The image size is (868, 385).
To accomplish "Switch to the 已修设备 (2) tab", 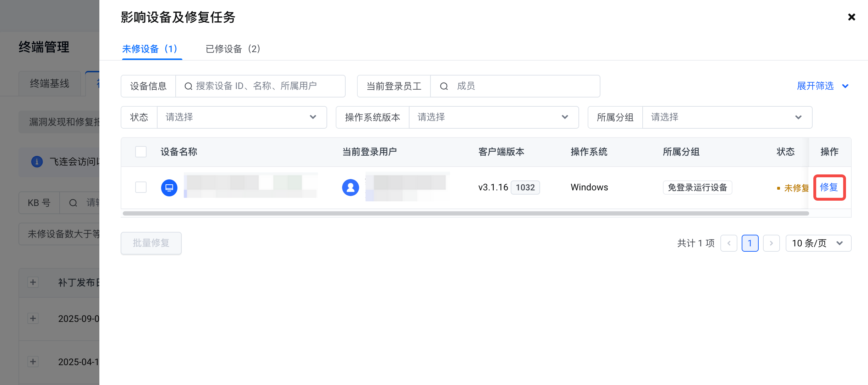I will (x=233, y=49).
